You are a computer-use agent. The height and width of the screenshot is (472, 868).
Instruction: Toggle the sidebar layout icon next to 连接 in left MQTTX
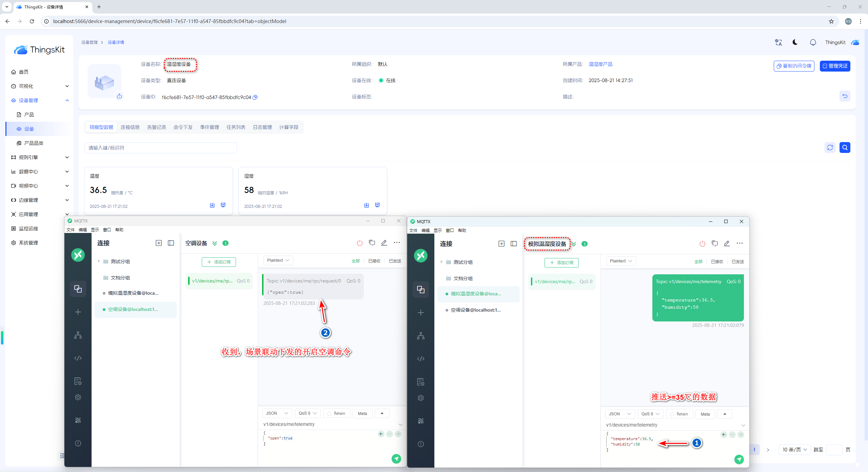pos(171,243)
